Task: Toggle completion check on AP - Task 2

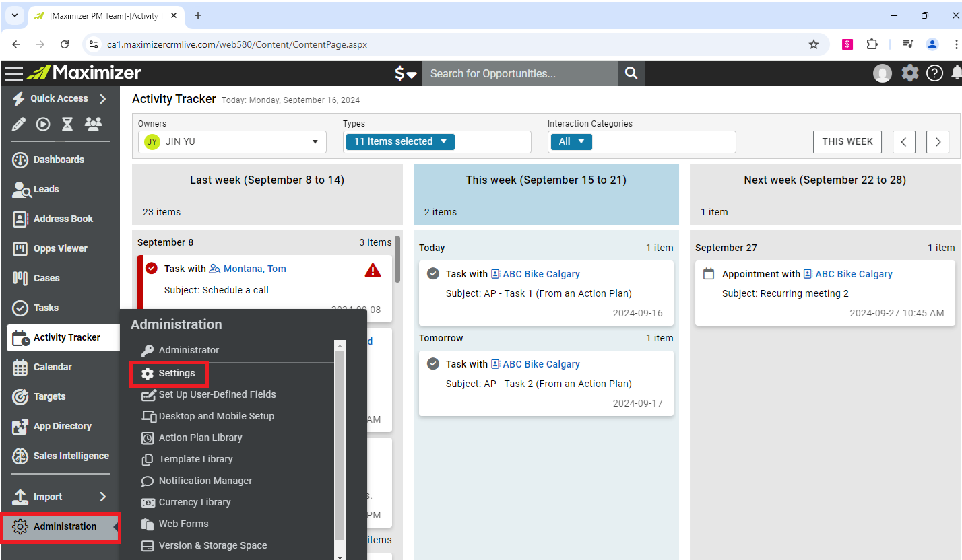Action: click(433, 364)
